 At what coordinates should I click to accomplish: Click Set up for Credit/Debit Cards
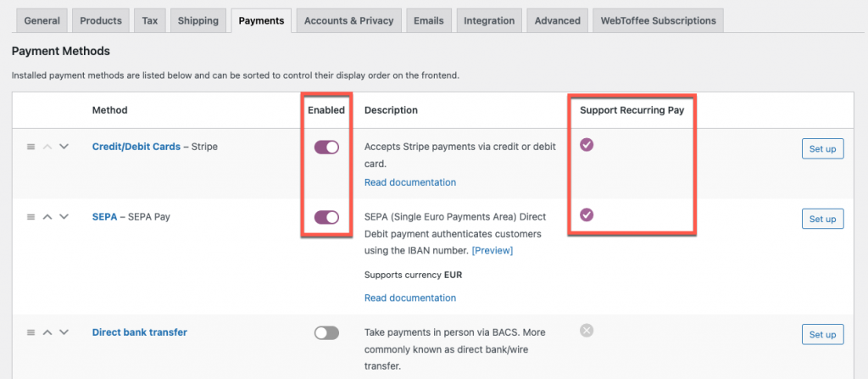(x=822, y=148)
